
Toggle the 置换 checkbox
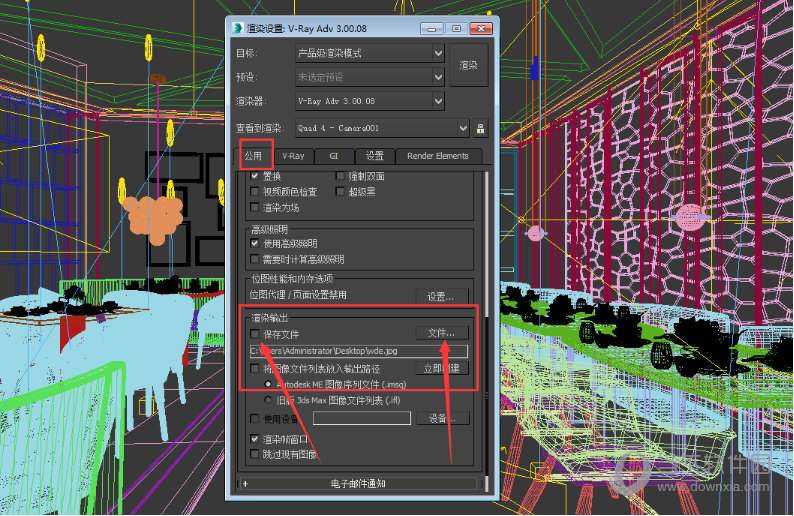tap(255, 176)
